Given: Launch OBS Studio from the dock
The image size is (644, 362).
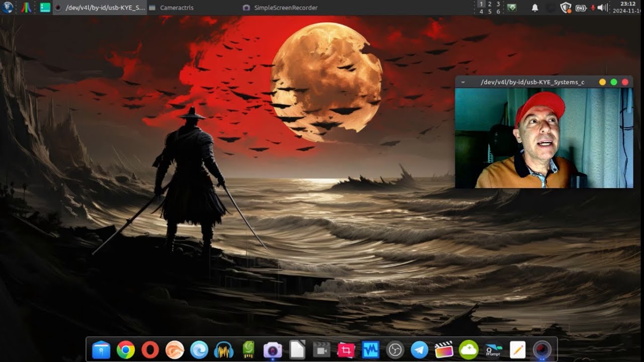Looking at the screenshot, I should [x=395, y=349].
